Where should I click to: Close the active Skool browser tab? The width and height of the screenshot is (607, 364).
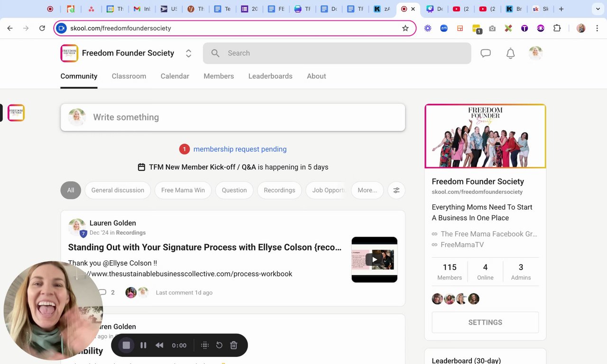coord(413,9)
